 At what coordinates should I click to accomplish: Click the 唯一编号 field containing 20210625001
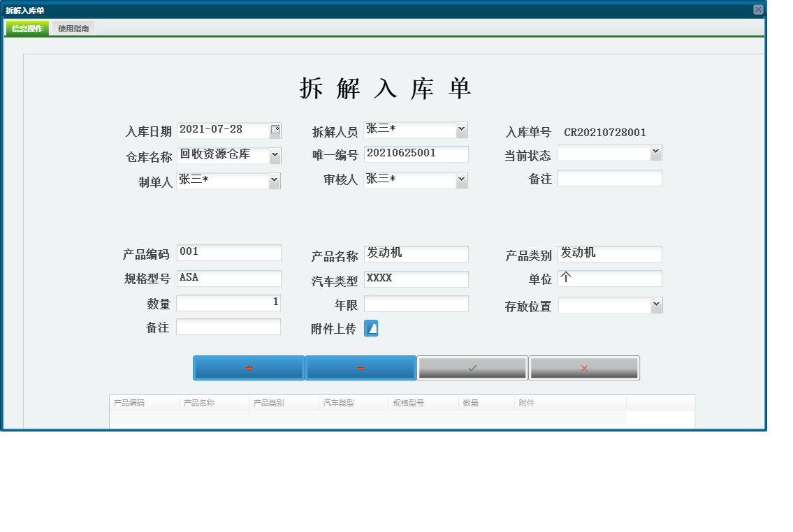click(x=416, y=154)
